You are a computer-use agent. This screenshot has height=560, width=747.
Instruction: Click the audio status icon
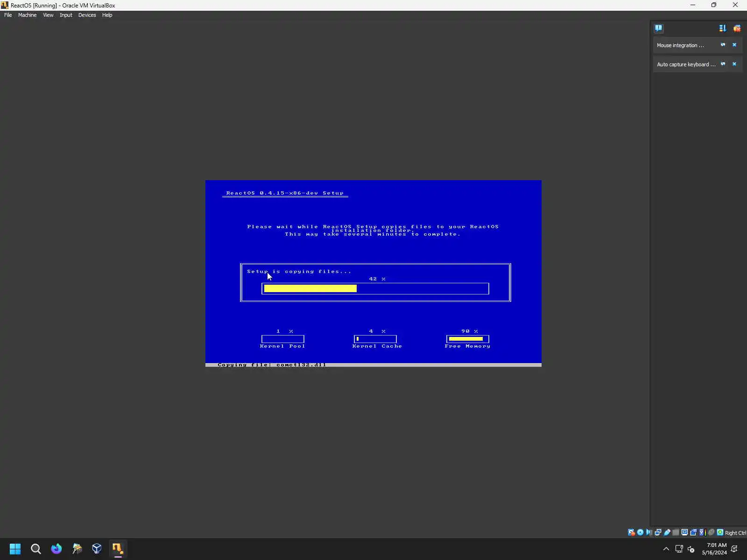649,532
